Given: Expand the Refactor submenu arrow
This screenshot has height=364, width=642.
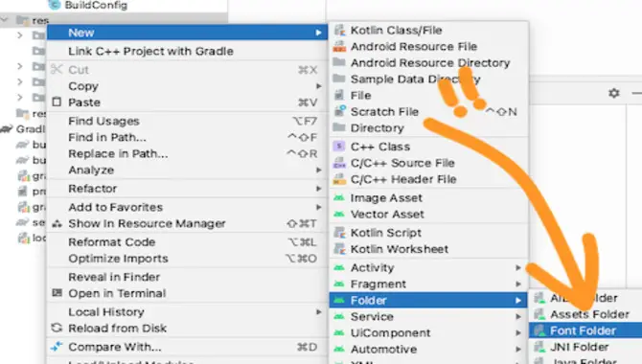Looking at the screenshot, I should [318, 189].
